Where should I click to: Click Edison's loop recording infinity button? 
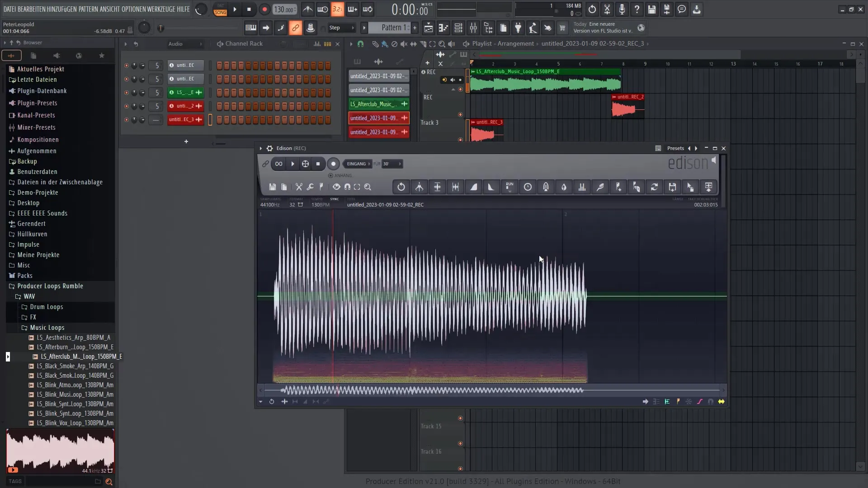(x=279, y=164)
